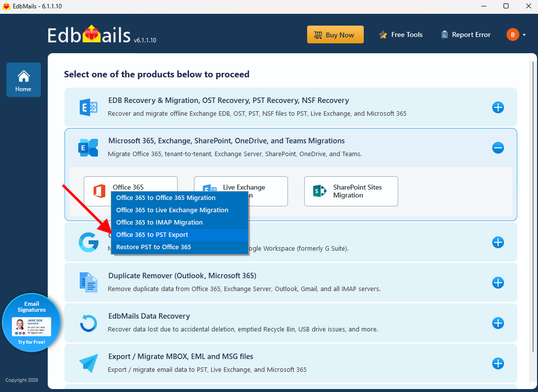Click the orange B user avatar
This screenshot has width=538, height=392.
point(512,34)
